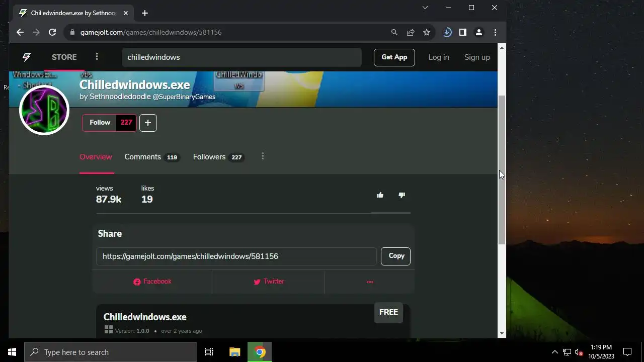Click the share URL text field

coord(236,256)
